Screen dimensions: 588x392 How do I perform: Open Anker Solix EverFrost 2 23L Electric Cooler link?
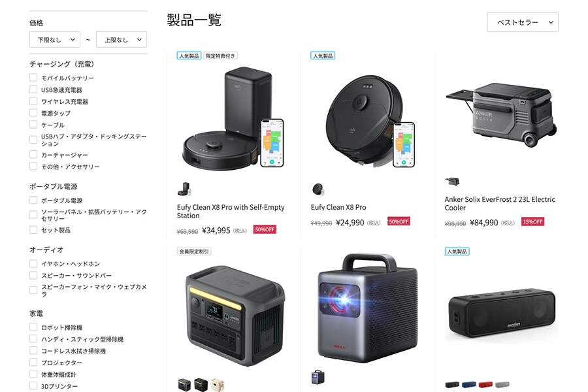(500, 203)
